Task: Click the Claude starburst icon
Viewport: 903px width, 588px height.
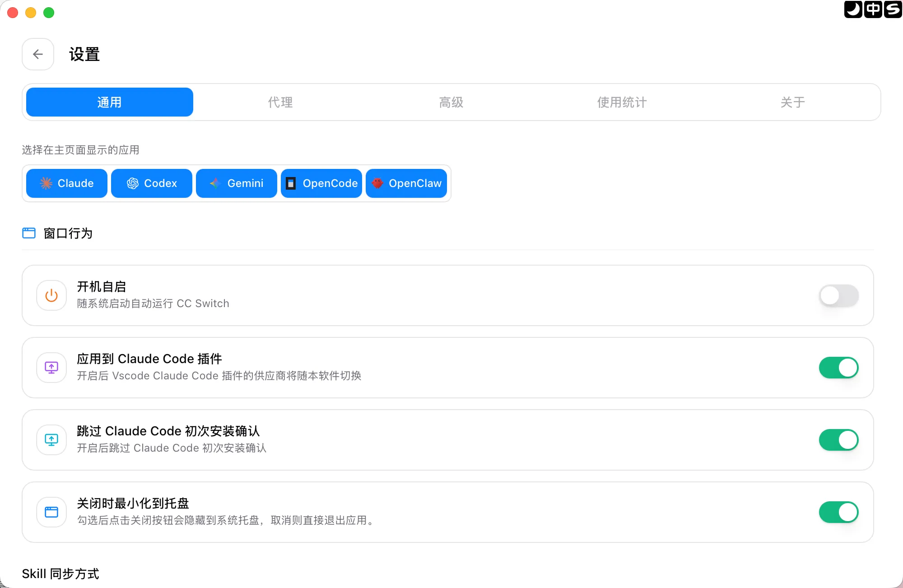Action: tap(46, 183)
